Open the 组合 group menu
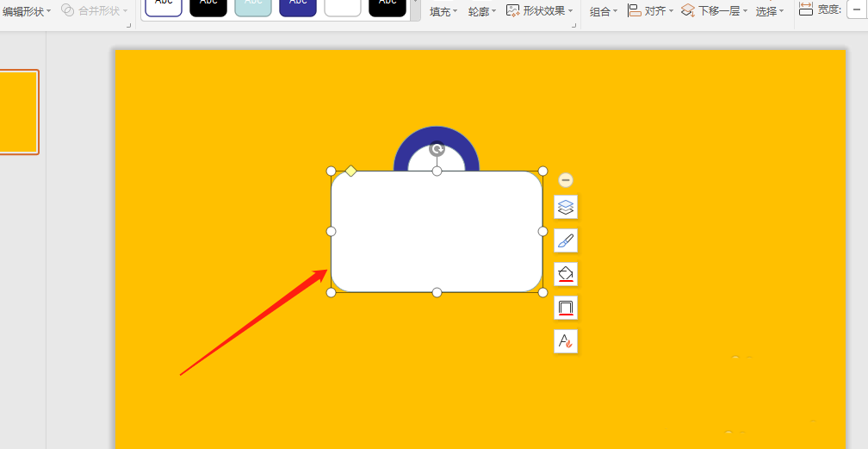Screen dimensions: 868x449 click(604, 11)
